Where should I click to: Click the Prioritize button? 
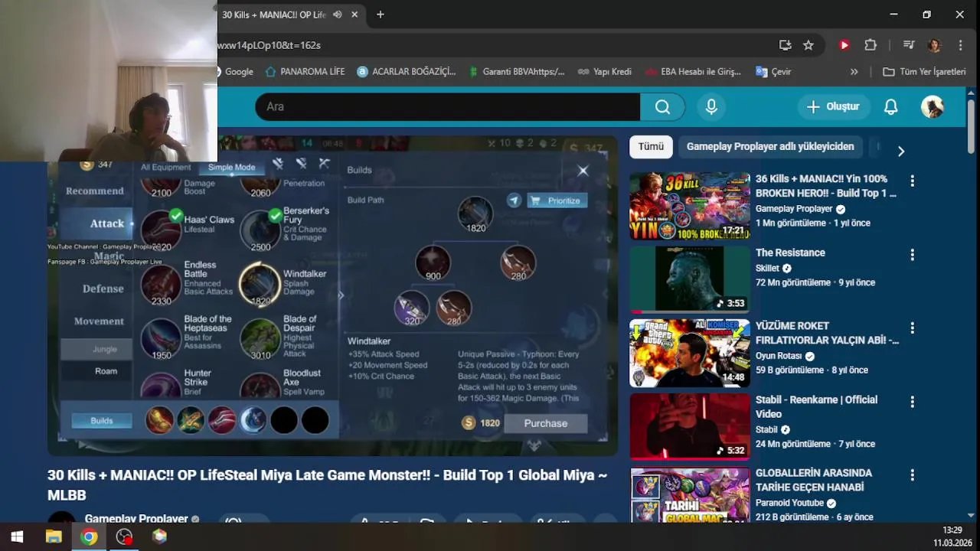tap(557, 201)
